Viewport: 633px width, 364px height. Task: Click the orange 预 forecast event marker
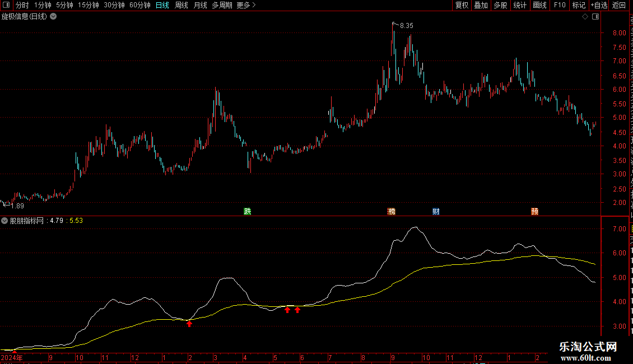point(534,212)
